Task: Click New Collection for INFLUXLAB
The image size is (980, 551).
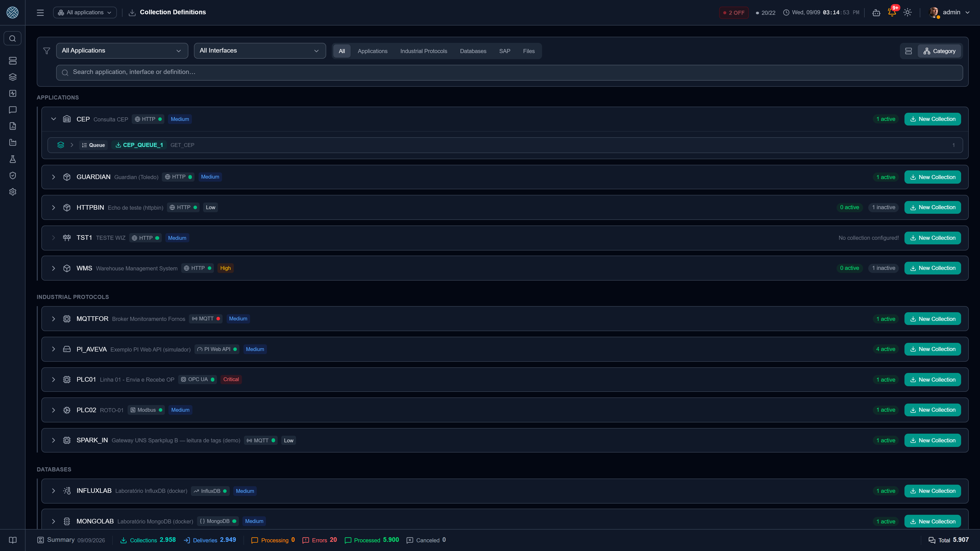Action: click(x=933, y=491)
